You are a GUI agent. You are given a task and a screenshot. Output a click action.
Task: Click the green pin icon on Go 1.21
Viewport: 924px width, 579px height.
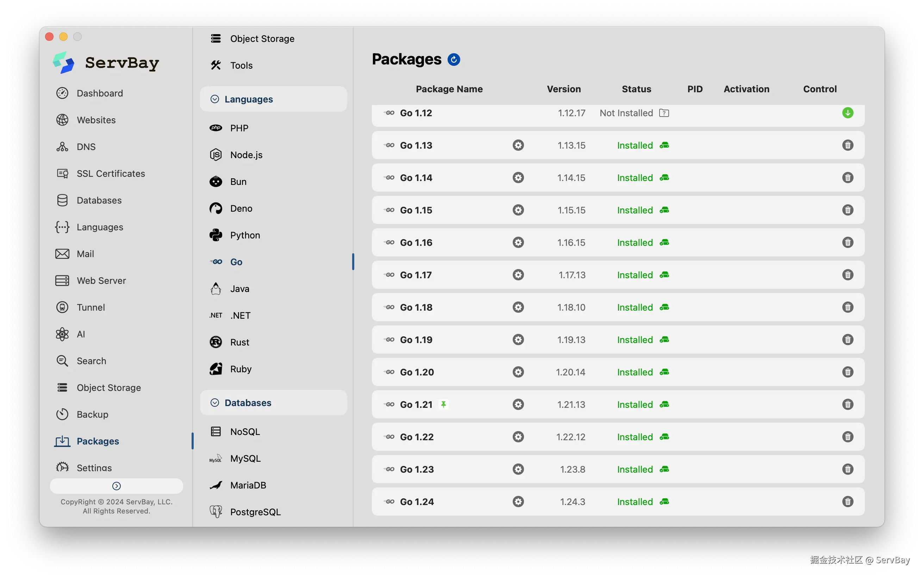pyautogui.click(x=443, y=404)
